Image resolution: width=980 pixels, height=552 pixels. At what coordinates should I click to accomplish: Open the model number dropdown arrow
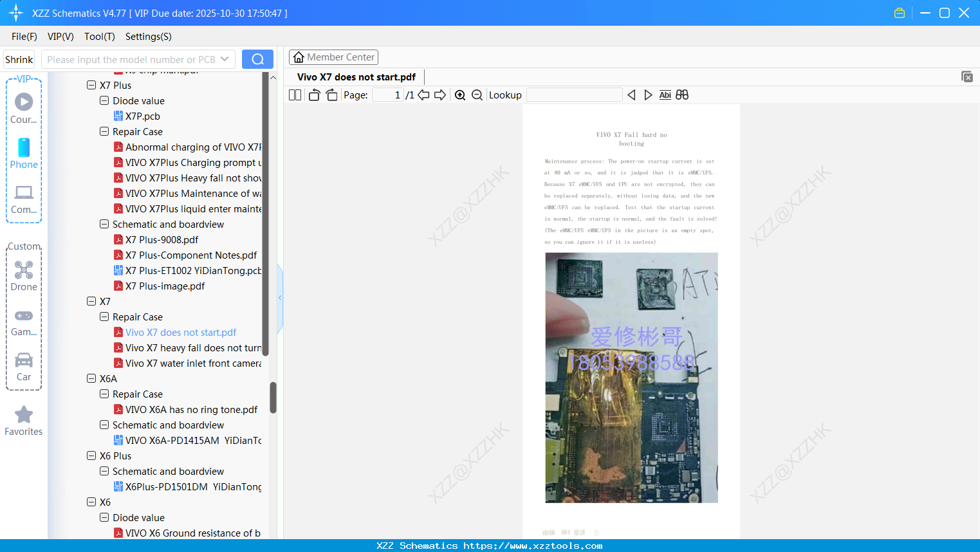pos(225,59)
